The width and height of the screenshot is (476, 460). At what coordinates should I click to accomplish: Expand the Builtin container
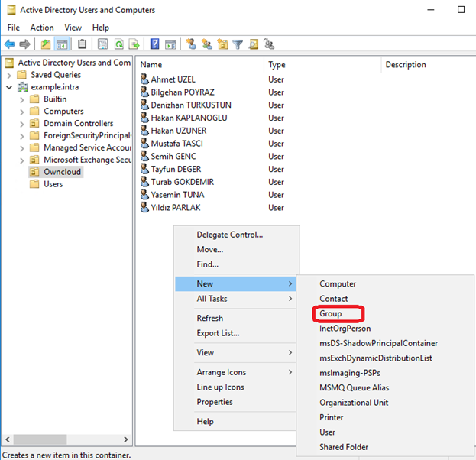(22, 99)
